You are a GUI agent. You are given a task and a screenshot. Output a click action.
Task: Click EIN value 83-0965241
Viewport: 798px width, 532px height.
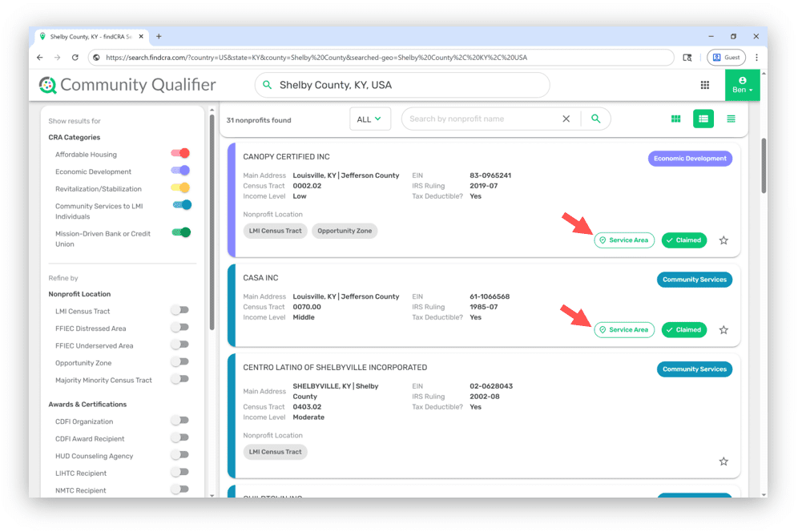(490, 175)
